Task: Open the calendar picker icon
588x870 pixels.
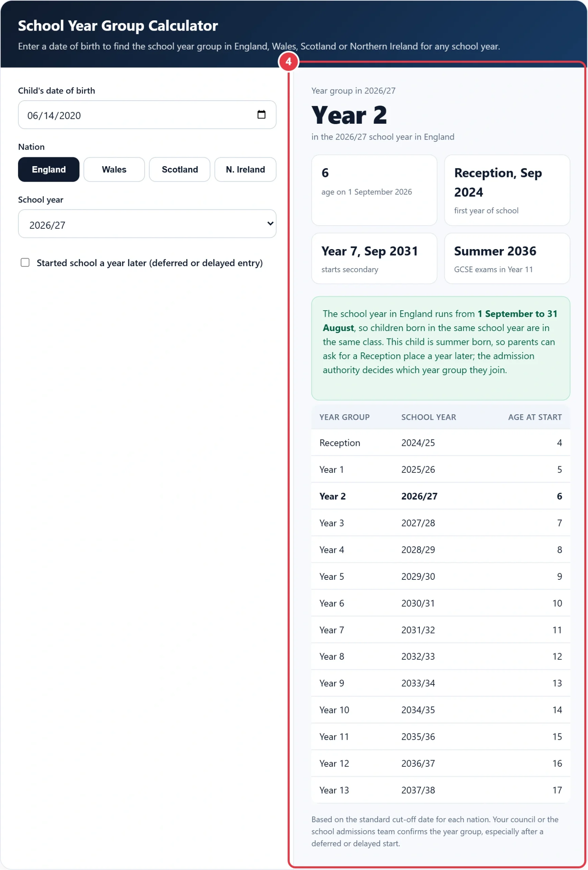Action: tap(261, 115)
